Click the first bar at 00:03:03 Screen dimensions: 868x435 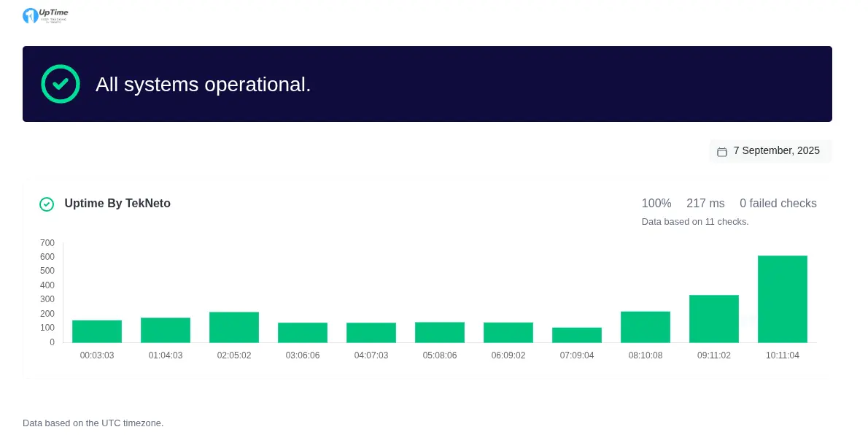click(96, 331)
